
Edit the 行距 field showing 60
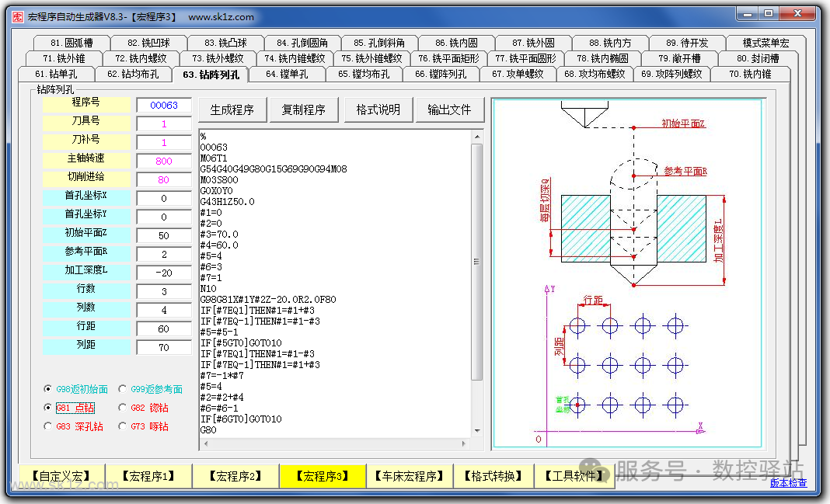pos(164,329)
